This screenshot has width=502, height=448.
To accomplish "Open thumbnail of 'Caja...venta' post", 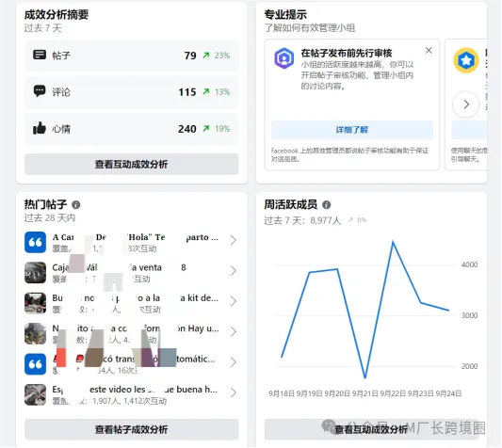I will point(35,273).
